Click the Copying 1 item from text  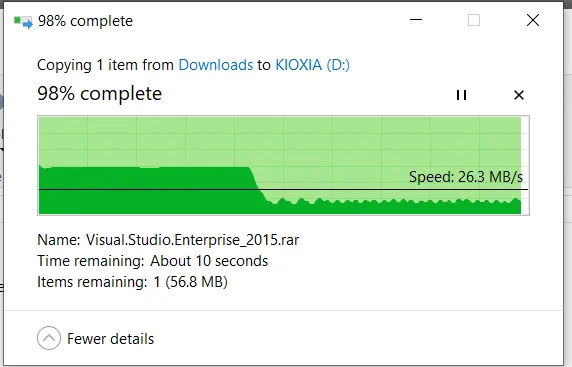click(105, 65)
